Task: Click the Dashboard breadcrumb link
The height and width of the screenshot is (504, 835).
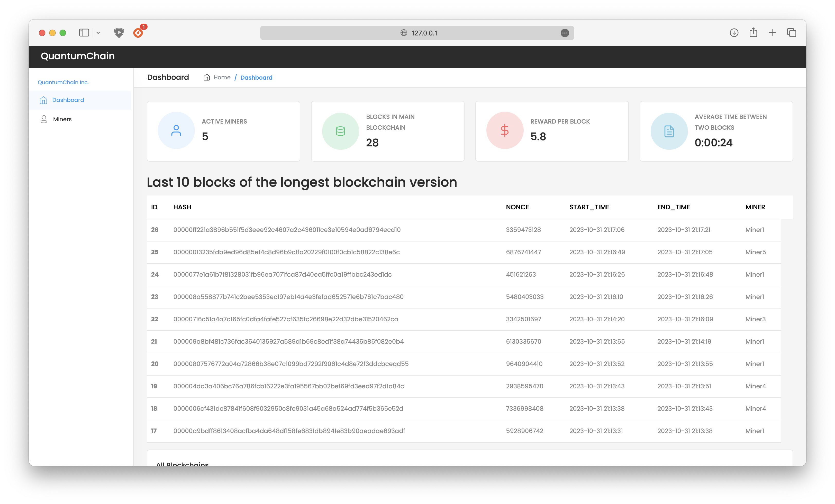Action: 256,78
